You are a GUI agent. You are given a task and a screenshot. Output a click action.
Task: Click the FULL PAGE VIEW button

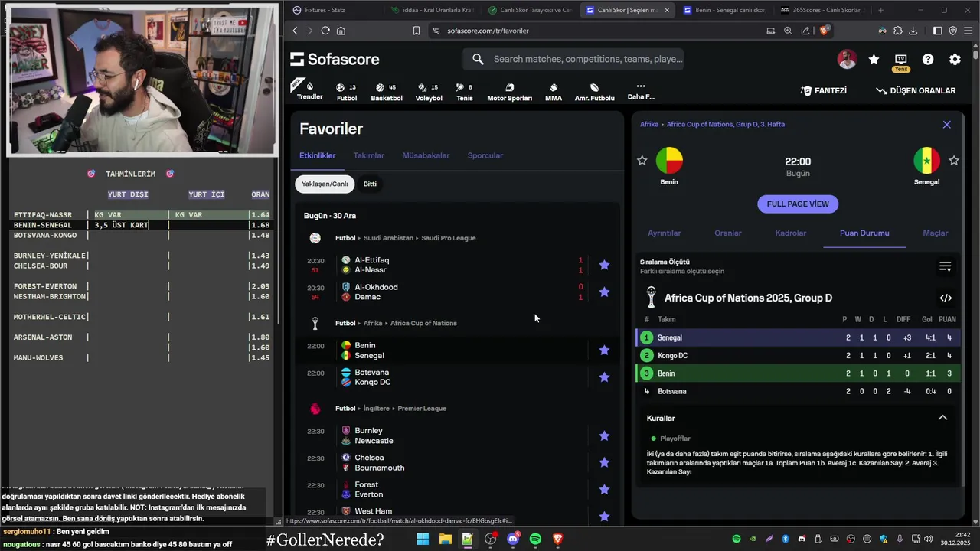coord(798,204)
